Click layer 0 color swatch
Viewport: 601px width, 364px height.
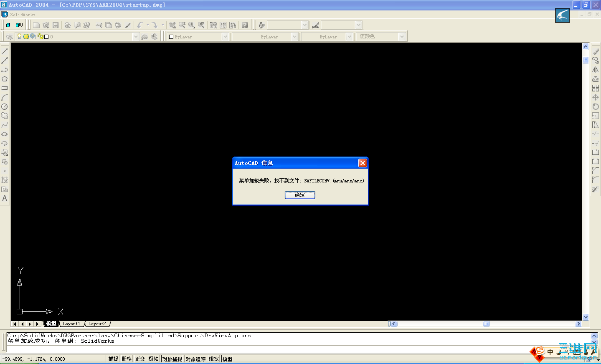(46, 37)
